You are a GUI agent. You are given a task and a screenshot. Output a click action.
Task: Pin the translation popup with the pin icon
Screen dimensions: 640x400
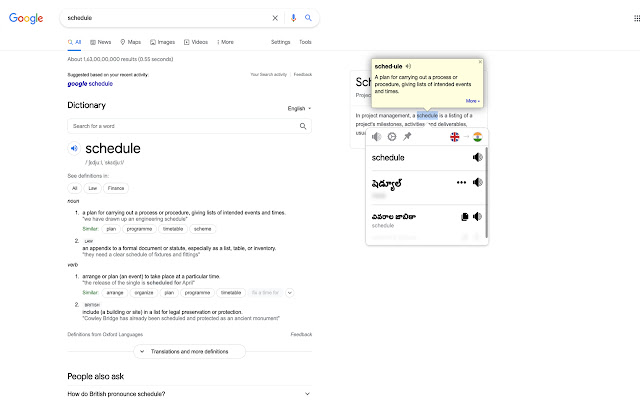tap(407, 137)
